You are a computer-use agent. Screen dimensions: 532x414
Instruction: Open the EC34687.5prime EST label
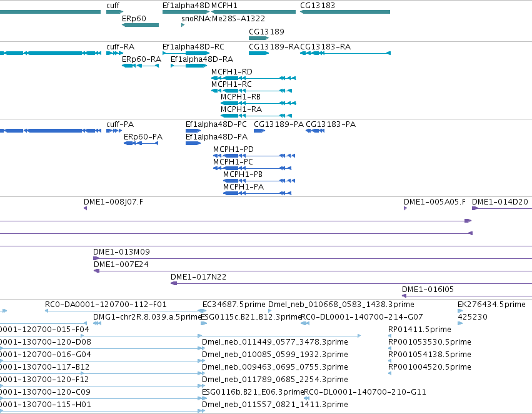234,305
